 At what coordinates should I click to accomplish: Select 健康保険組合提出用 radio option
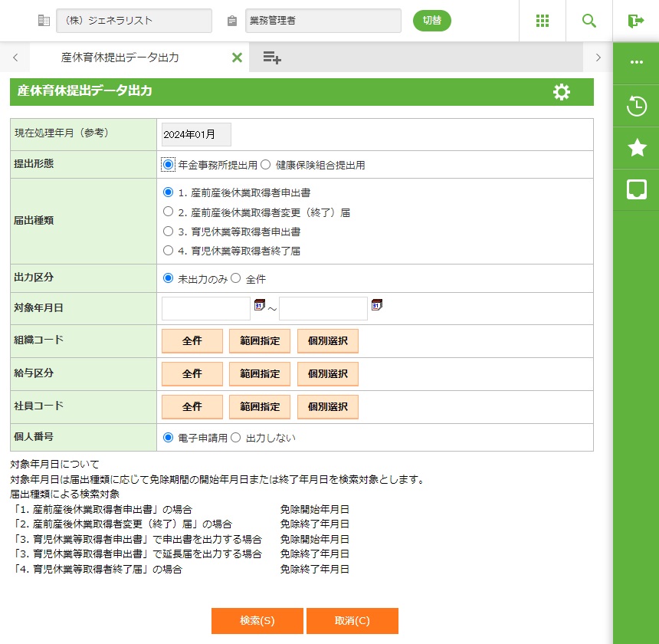click(266, 164)
